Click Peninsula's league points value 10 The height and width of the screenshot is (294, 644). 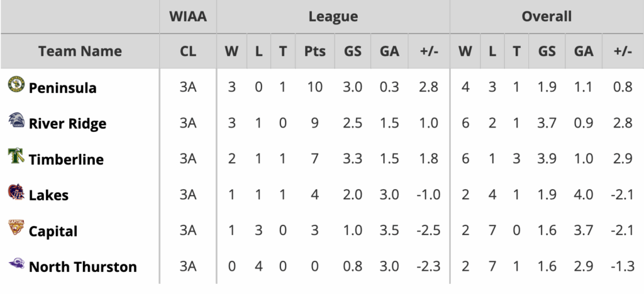click(315, 87)
